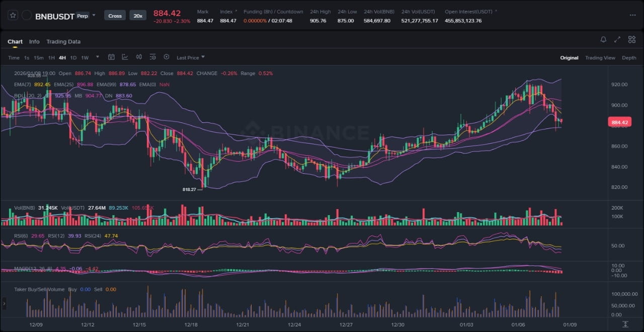Select the 15m interval
Viewport: 644px width, 332px height.
coord(39,57)
